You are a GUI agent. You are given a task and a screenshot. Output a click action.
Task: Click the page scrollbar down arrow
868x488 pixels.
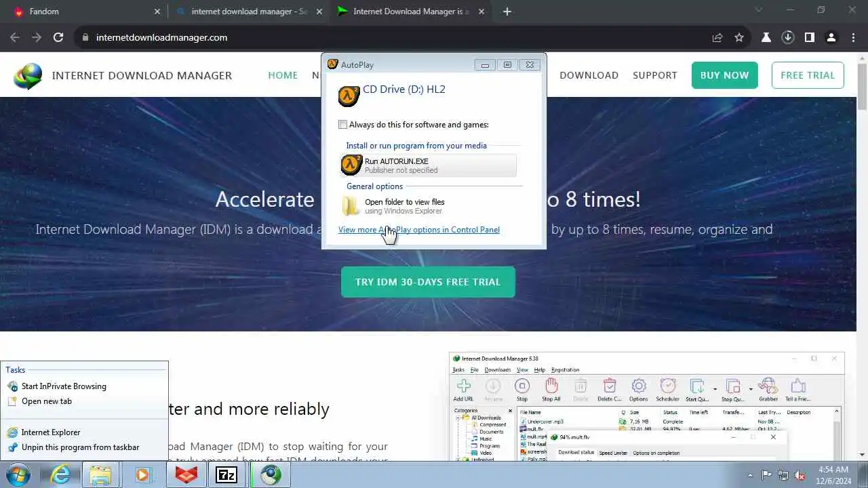pos(863,455)
